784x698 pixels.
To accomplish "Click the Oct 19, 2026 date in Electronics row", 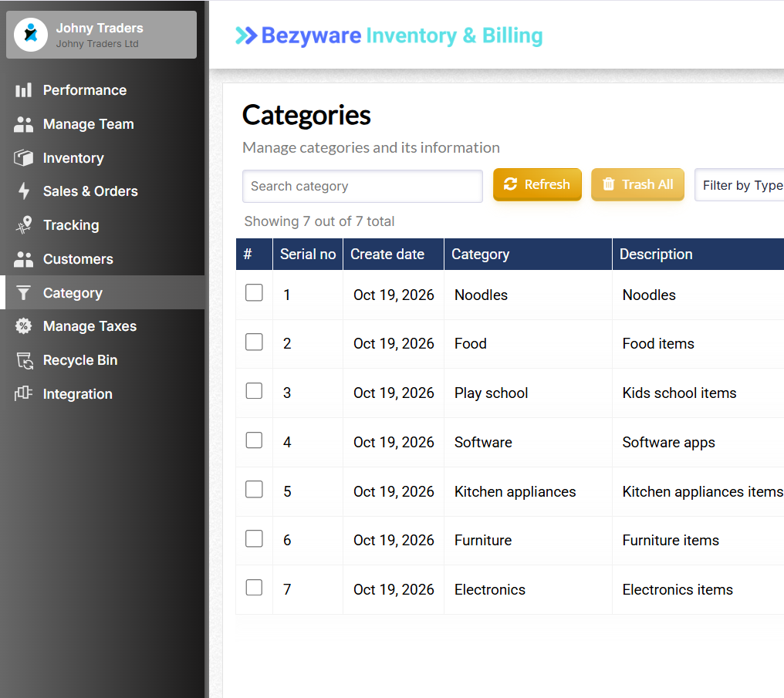I will [x=394, y=589].
